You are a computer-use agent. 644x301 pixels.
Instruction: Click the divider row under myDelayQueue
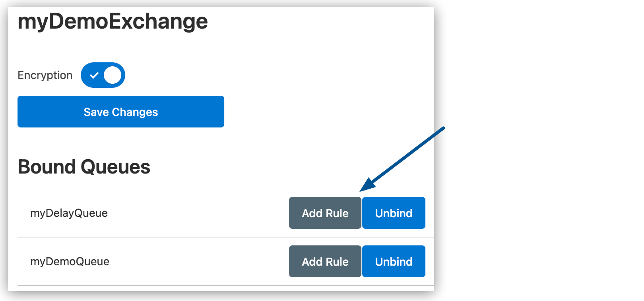point(223,236)
